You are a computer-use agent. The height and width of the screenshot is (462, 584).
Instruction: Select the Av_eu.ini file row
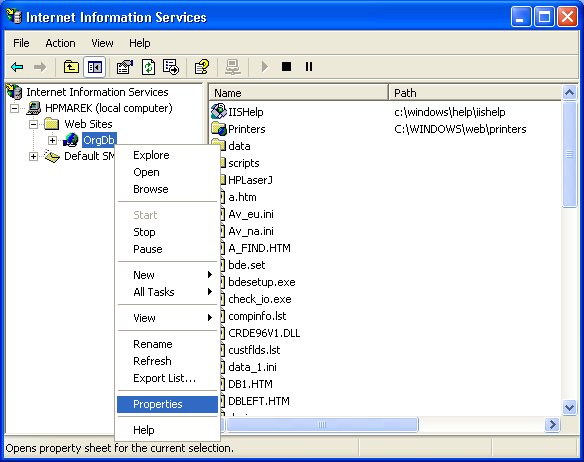tap(251, 214)
